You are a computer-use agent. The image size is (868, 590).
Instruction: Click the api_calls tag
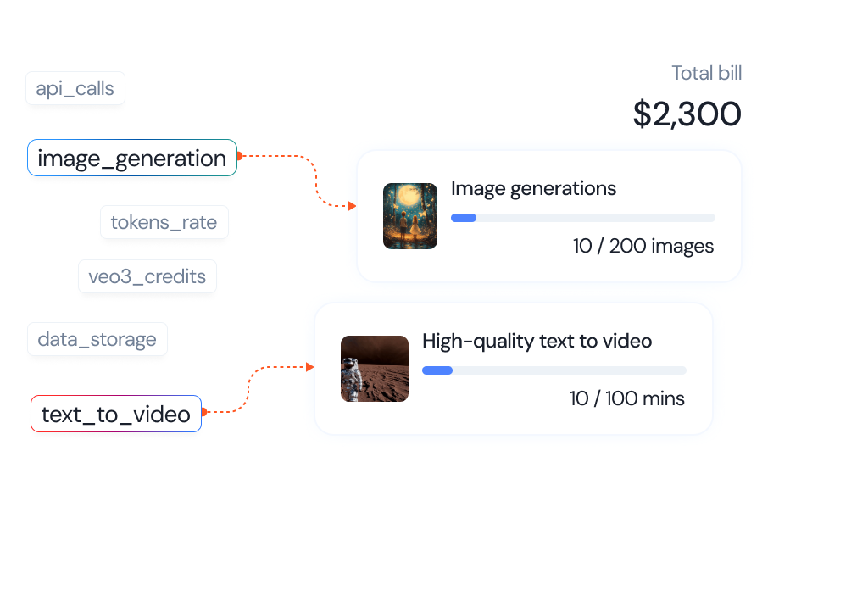75,88
